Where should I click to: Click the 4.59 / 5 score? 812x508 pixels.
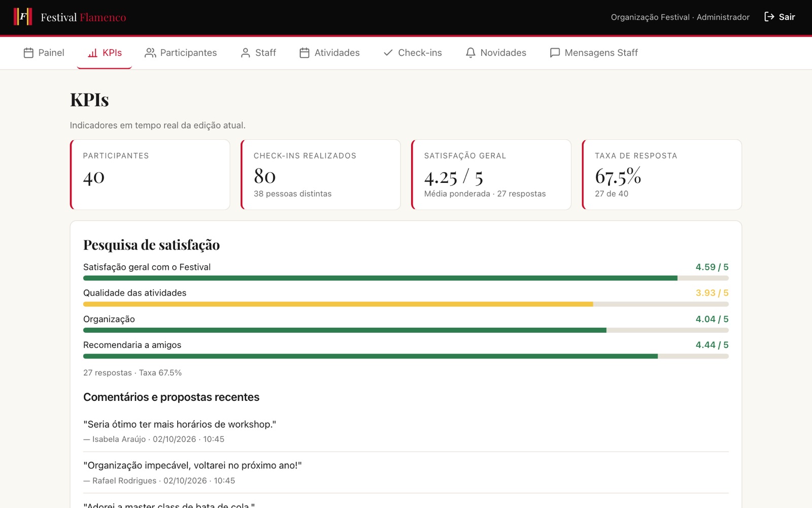click(712, 267)
